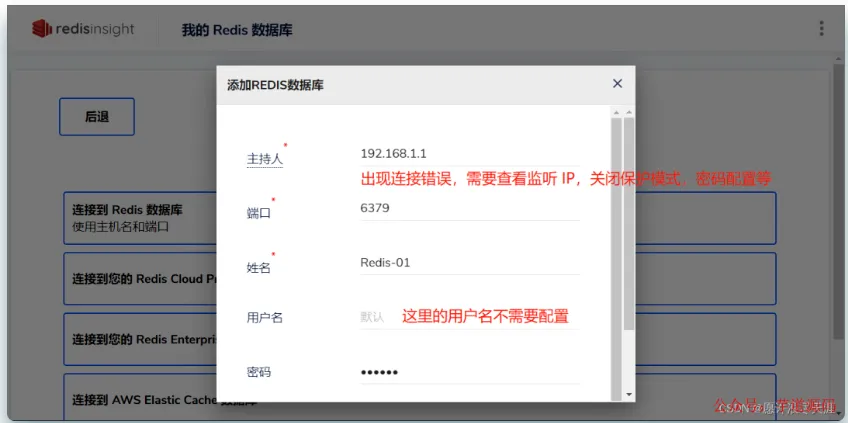Click the 密码 password label
The image size is (848, 423).
coord(259,373)
